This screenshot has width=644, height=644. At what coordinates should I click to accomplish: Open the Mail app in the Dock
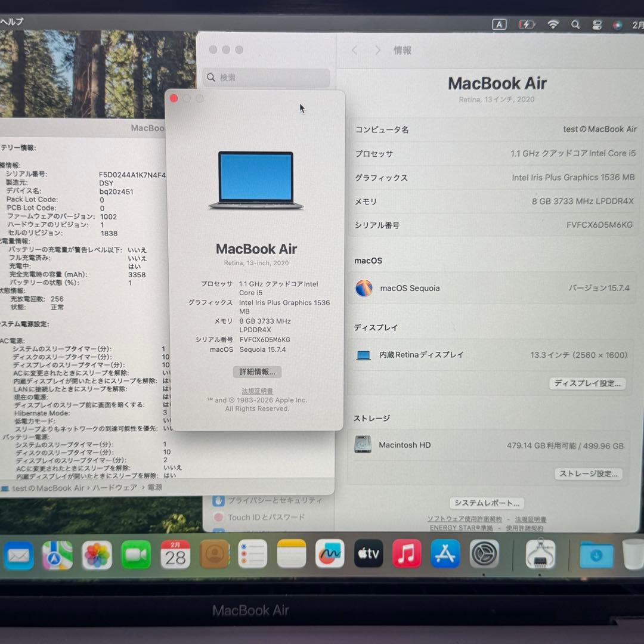[x=18, y=556]
